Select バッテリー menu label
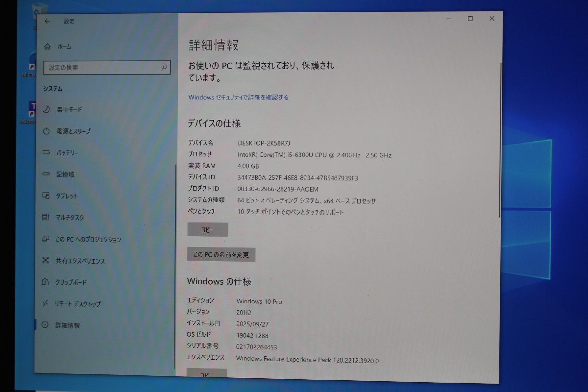Screen dimensions: 588x392 pos(67,153)
